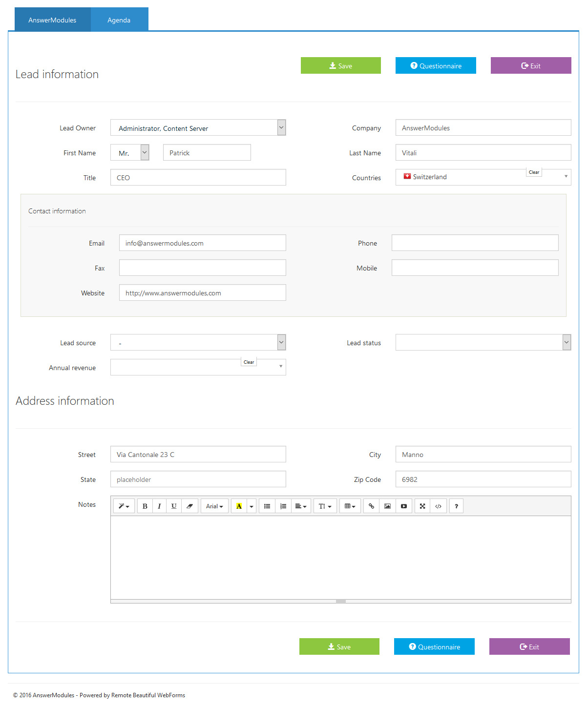Toggle code view in Notes editor
Viewport: 588px width, 707px height.
pyautogui.click(x=439, y=506)
